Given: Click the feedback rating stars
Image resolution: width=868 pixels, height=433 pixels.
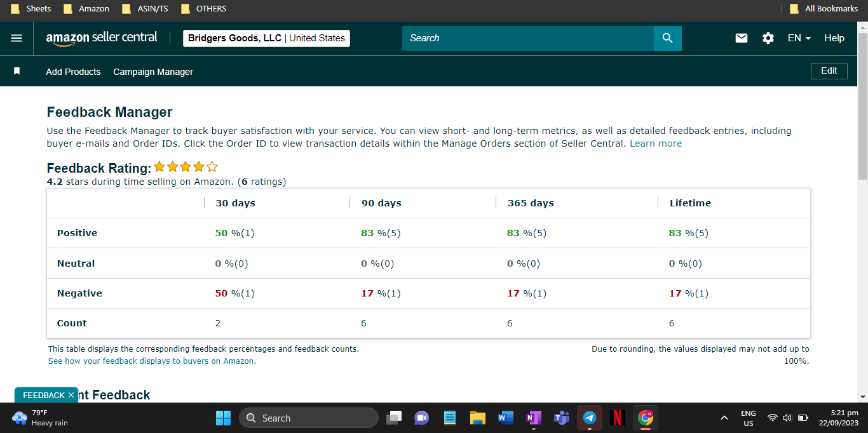Looking at the screenshot, I should coord(186,167).
